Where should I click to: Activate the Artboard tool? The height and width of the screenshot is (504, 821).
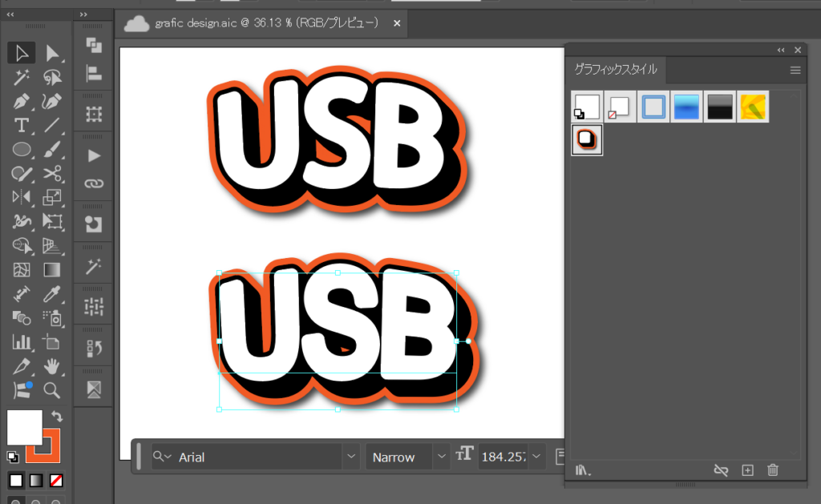point(52,342)
